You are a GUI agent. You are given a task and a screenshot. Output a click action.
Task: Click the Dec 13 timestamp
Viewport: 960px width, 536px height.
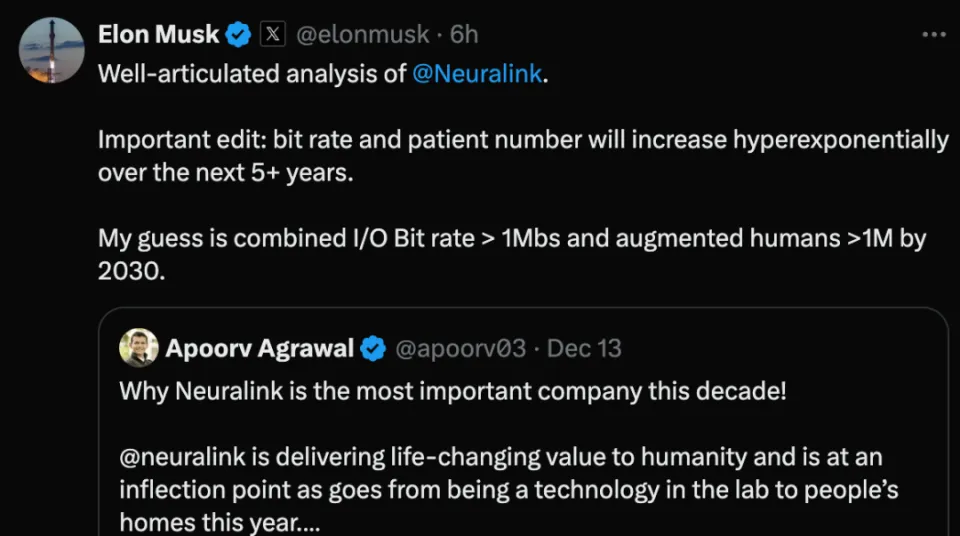click(584, 349)
